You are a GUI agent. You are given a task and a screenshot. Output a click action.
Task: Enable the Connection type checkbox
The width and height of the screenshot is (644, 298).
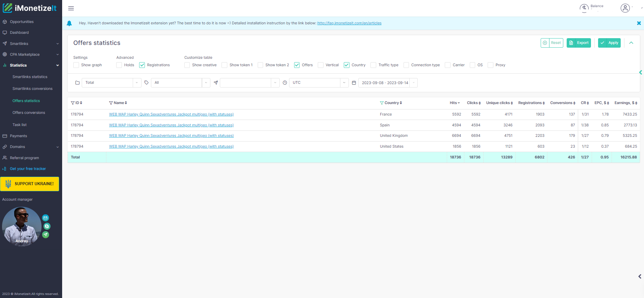coord(406,65)
